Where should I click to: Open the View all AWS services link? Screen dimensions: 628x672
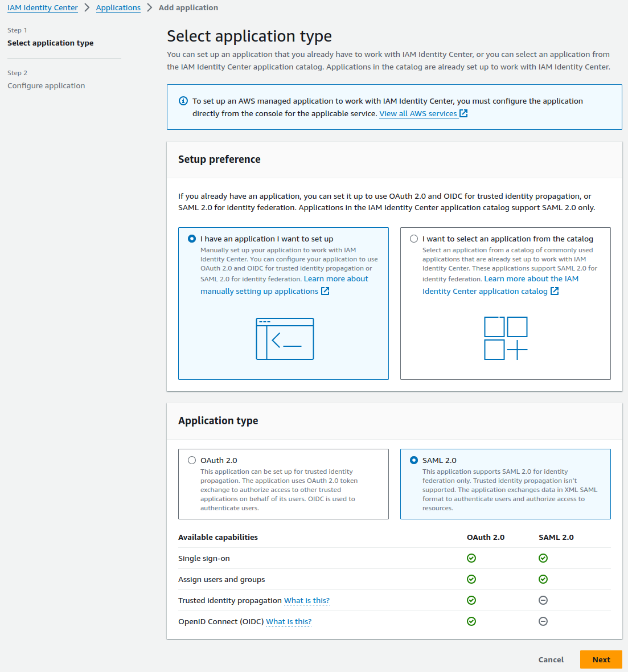(418, 113)
